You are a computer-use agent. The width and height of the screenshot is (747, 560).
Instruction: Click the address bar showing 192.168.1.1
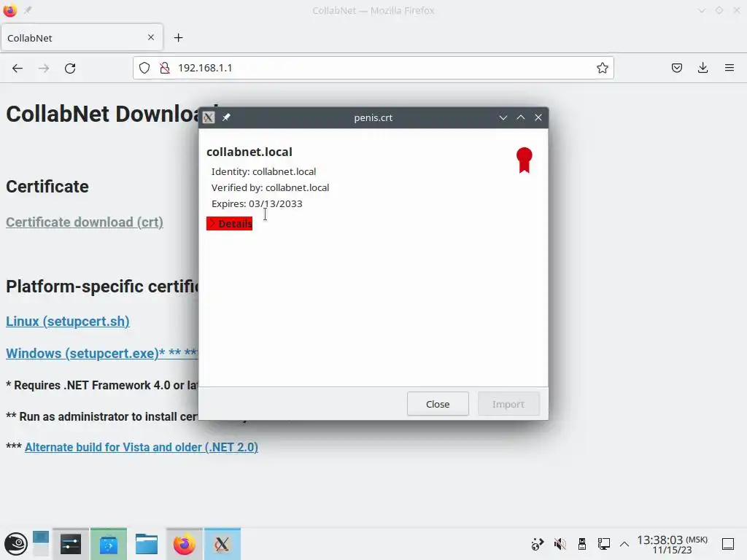[x=373, y=68]
